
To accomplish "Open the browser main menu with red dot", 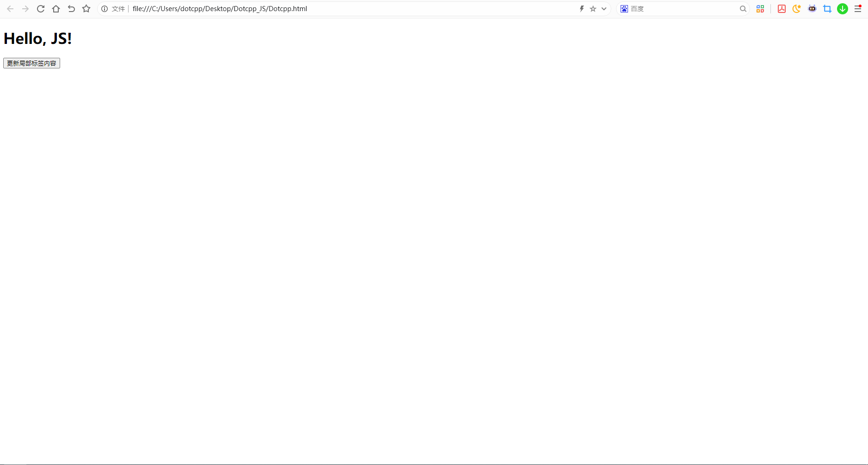I will (x=859, y=8).
